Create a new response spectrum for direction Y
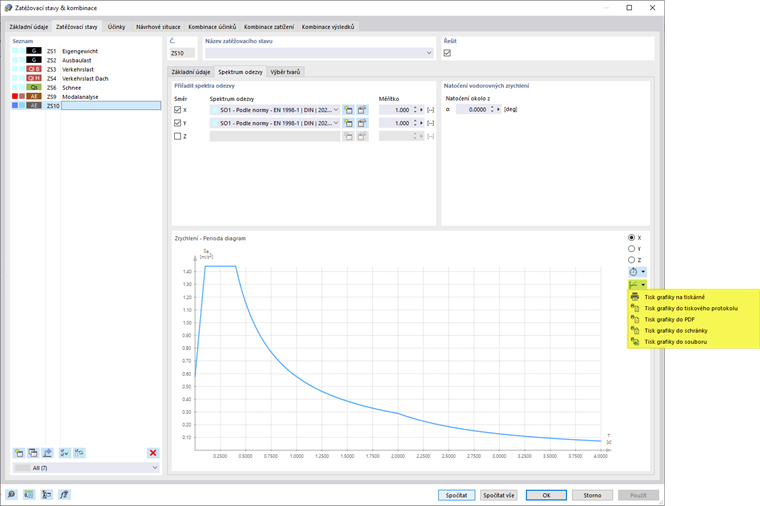The image size is (760, 506). 348,123
